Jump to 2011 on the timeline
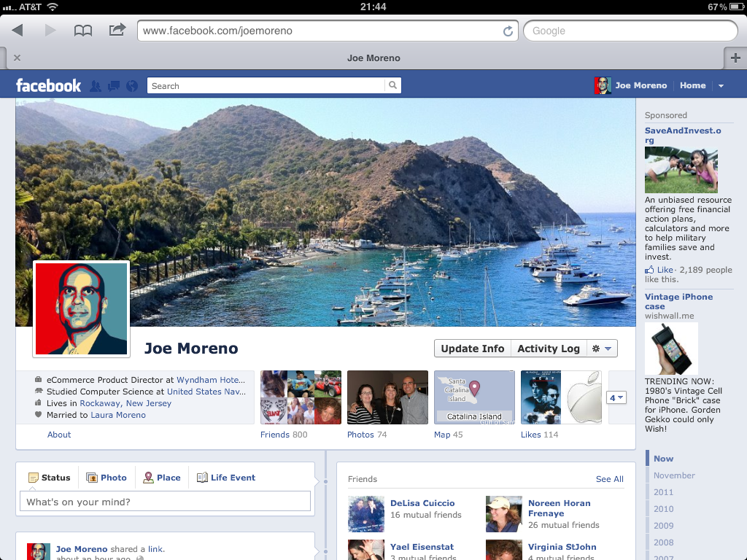 click(x=663, y=492)
